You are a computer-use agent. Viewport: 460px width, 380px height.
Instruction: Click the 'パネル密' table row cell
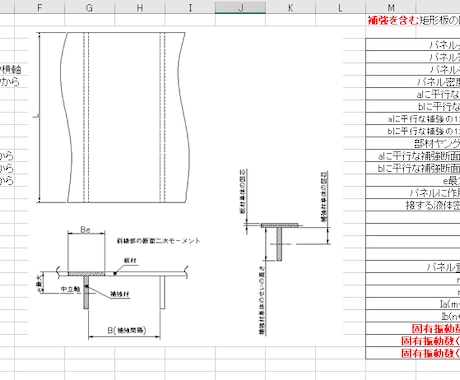(x=413, y=82)
